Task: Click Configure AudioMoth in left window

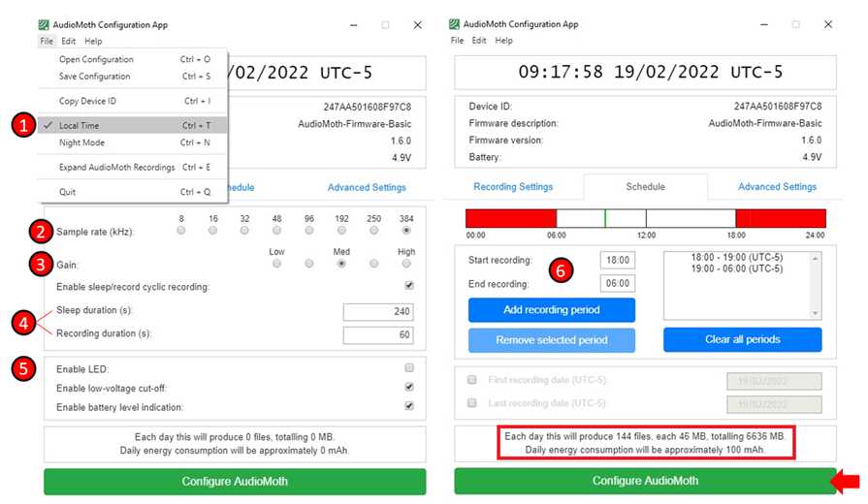Action: point(235,482)
